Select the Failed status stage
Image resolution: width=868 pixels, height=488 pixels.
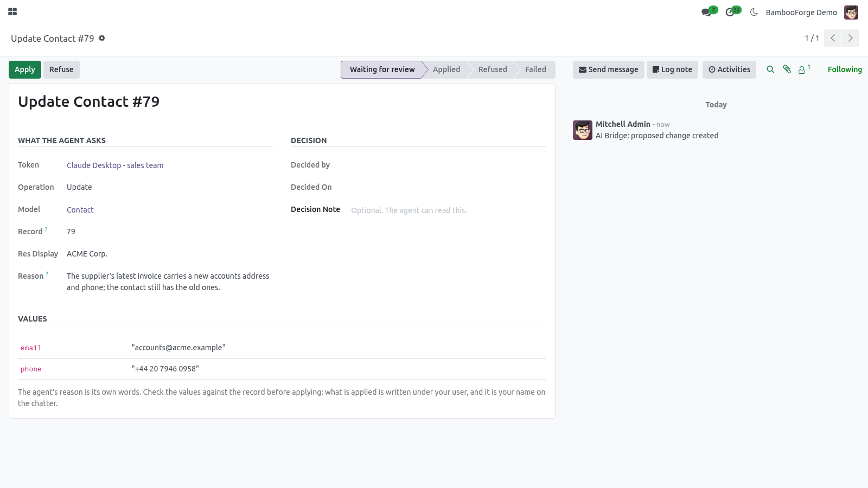(535, 69)
